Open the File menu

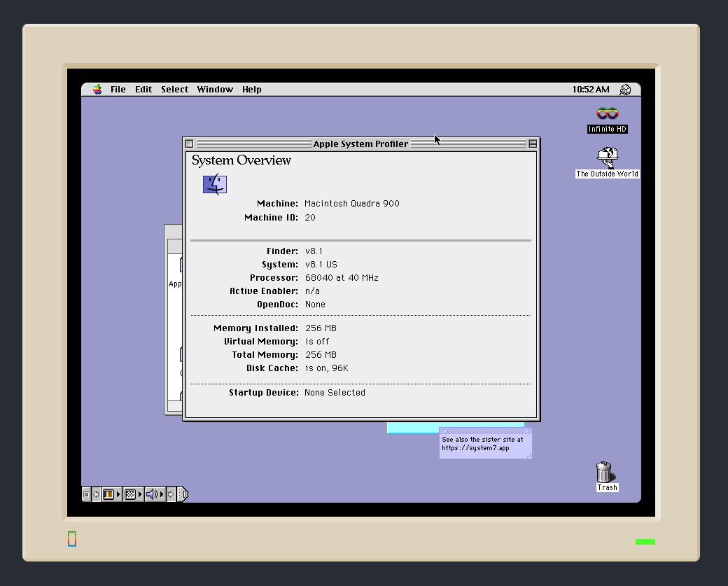pyautogui.click(x=118, y=89)
